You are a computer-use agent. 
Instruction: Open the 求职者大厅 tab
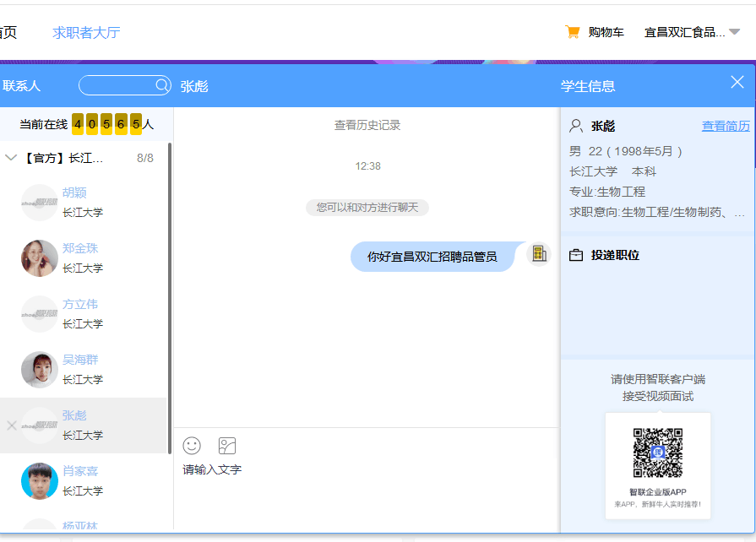[x=86, y=33]
